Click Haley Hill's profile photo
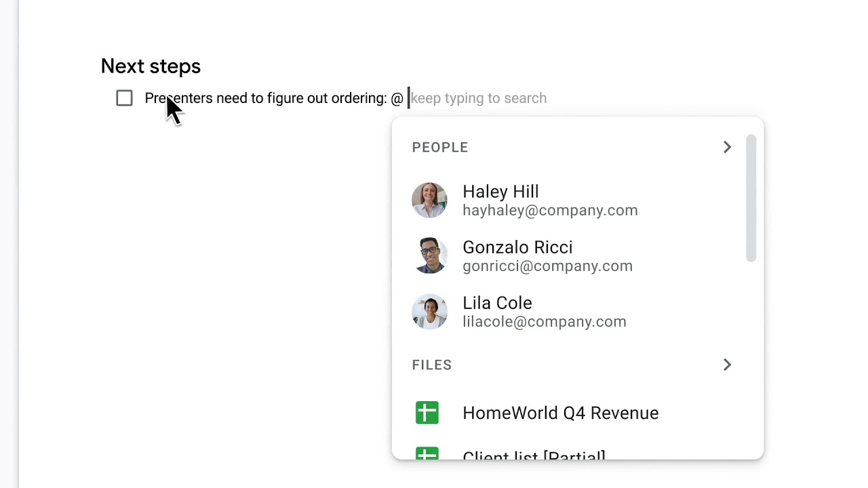868x488 pixels. point(429,200)
